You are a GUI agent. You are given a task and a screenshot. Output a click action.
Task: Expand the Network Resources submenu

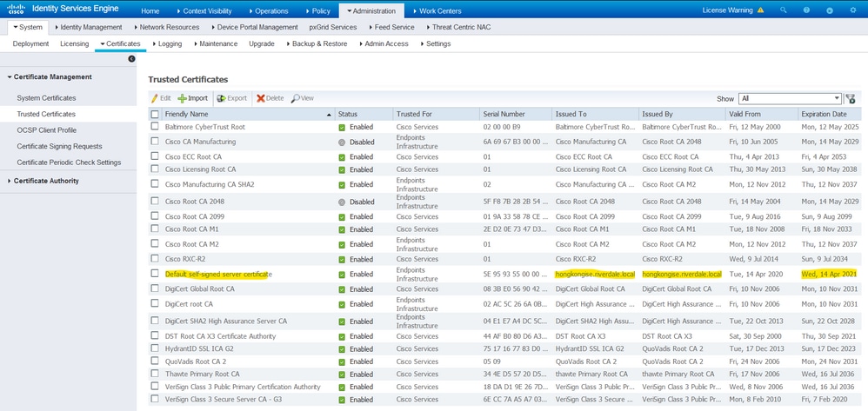click(166, 27)
